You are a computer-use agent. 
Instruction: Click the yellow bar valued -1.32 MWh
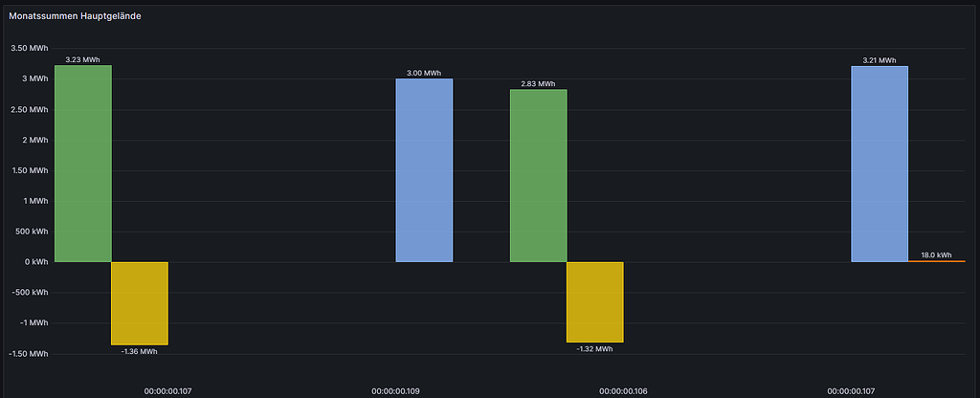[595, 302]
